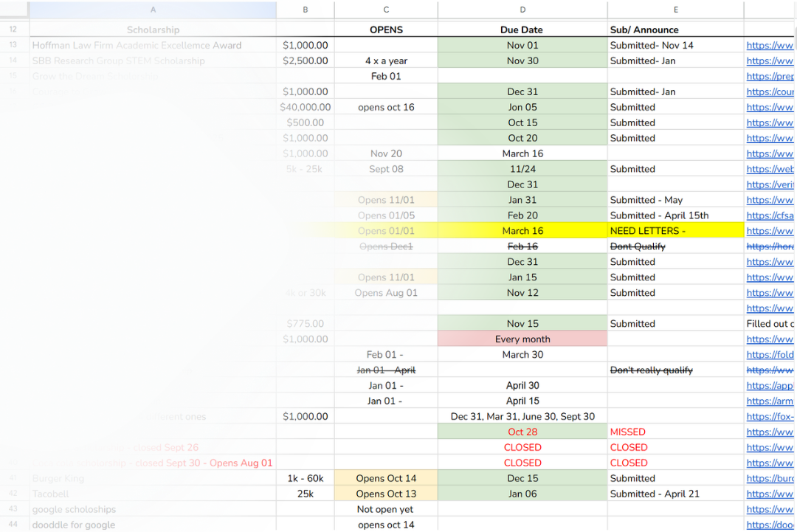797x532 pixels.
Task: Open the link in the Burger King row
Action: tap(770, 478)
